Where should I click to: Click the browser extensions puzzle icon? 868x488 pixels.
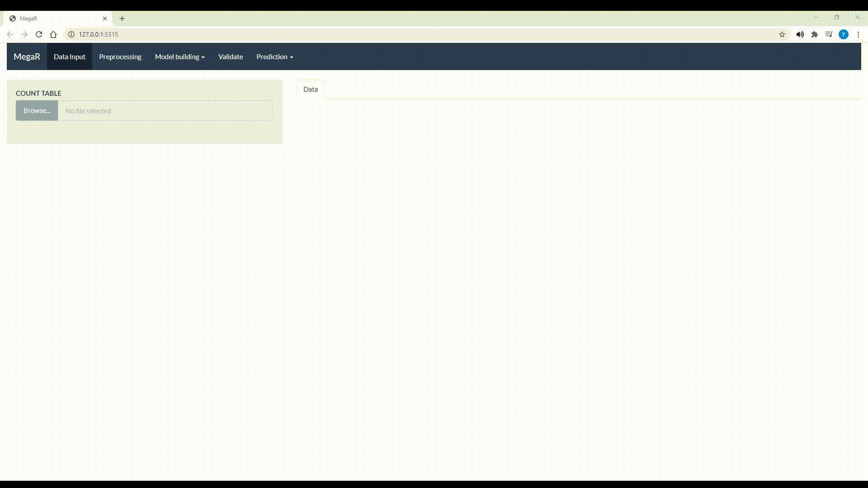(814, 34)
